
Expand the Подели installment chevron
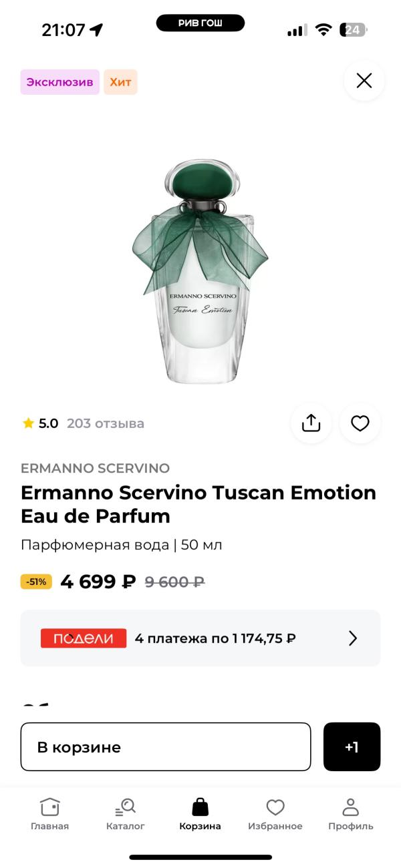[353, 638]
